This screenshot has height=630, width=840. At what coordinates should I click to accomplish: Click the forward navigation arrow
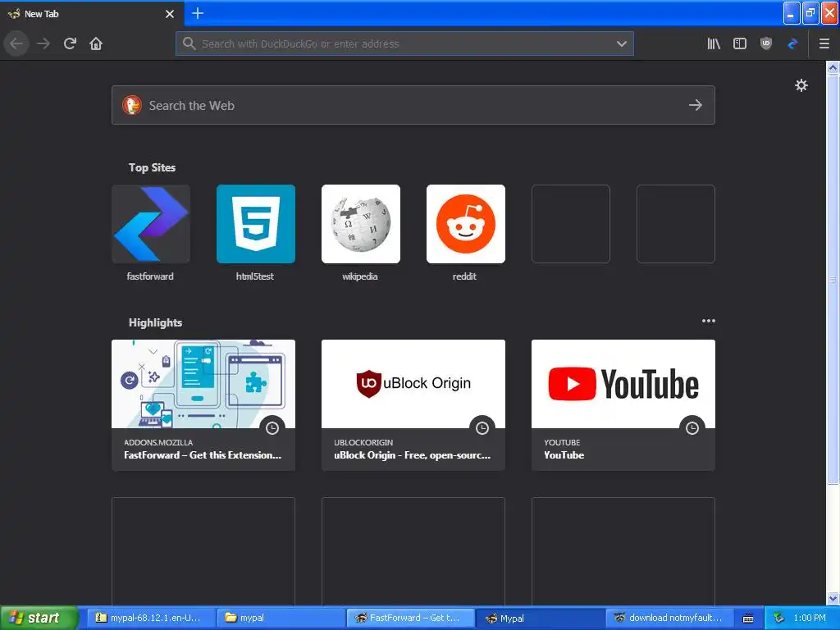(x=43, y=43)
